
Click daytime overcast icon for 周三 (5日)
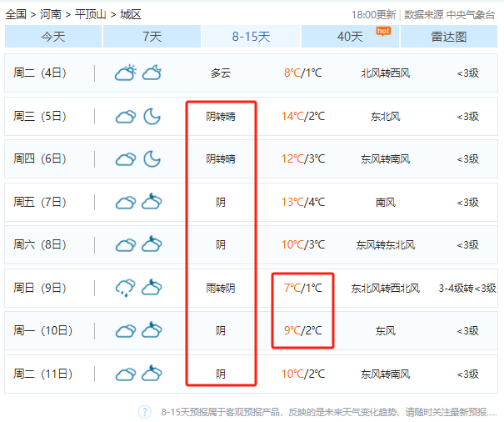tap(126, 117)
